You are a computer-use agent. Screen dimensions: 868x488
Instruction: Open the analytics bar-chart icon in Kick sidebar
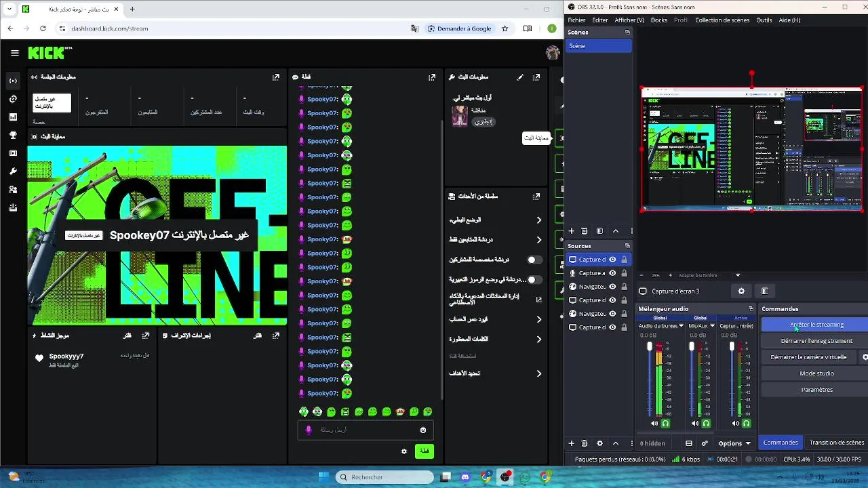tap(13, 117)
